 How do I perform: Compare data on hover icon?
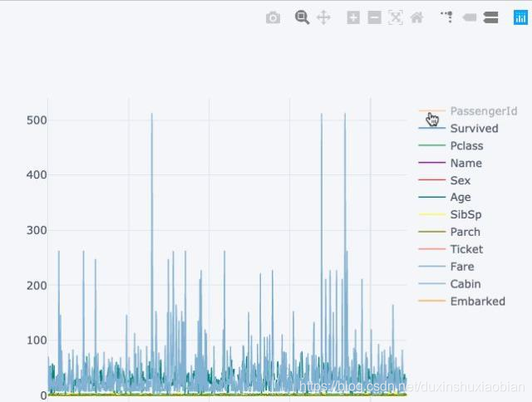[490, 17]
